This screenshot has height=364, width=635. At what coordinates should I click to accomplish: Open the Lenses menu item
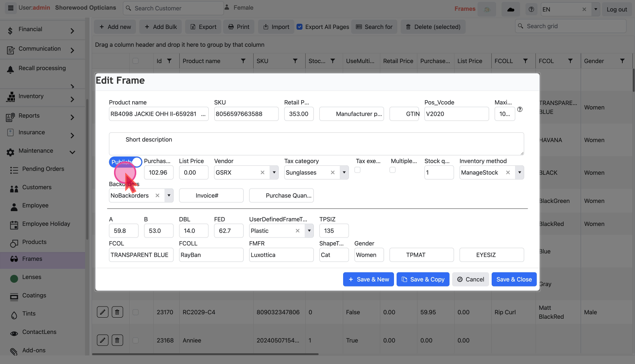pyautogui.click(x=32, y=277)
